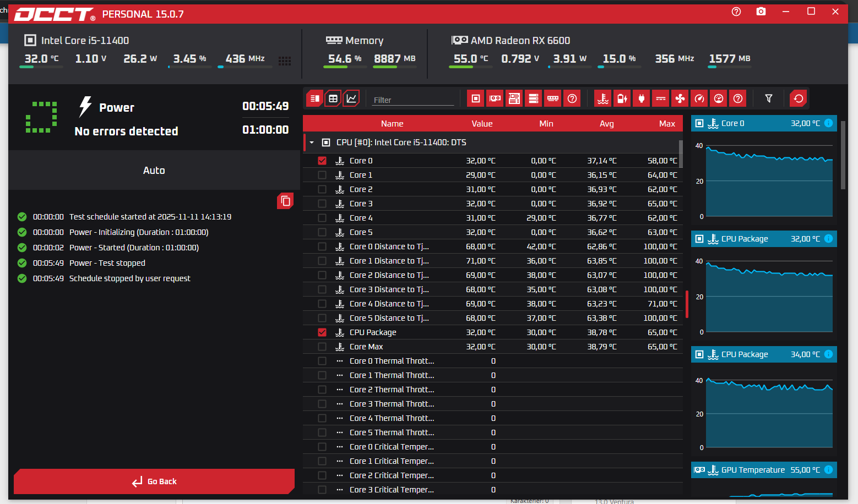Filter sensors by memory module icon
This screenshot has width=858, height=504.
pos(553,98)
